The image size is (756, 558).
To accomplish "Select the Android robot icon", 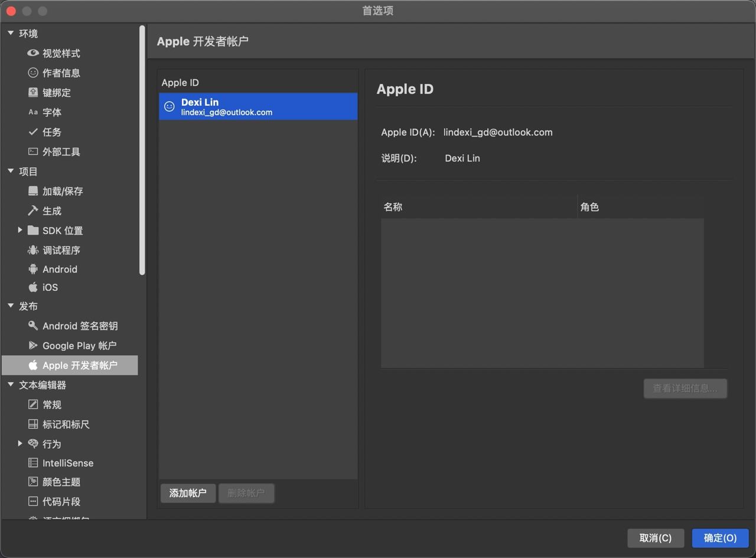I will 33,269.
